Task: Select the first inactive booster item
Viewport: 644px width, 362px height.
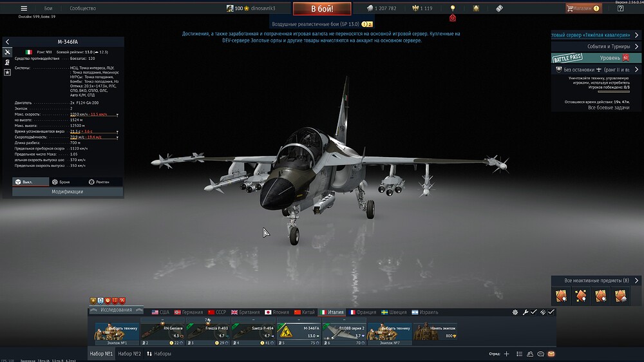Action: click(x=561, y=296)
